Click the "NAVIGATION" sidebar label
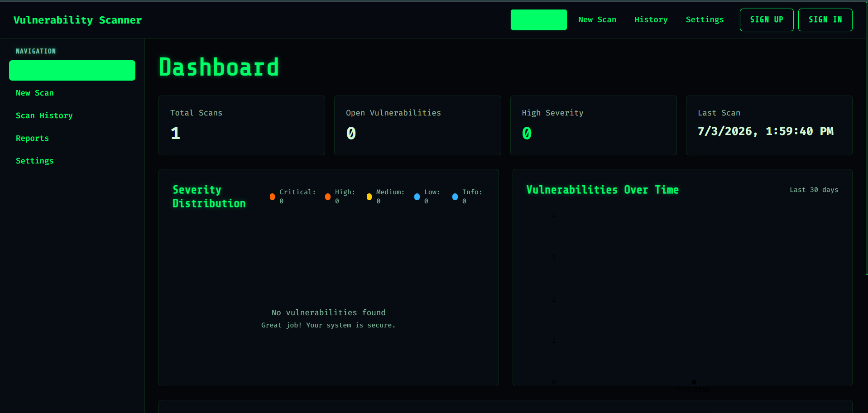The width and height of the screenshot is (868, 413). [36, 51]
